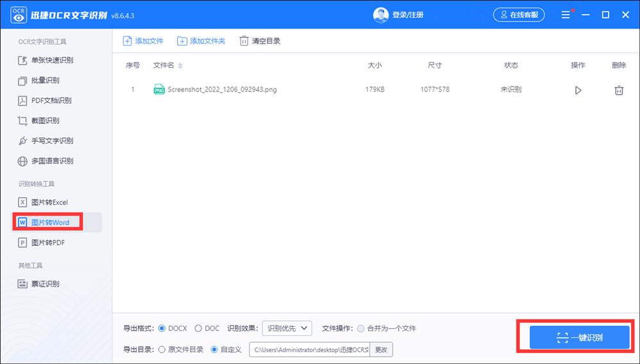This screenshot has width=640, height=364.
Task: Minimize the OCR window
Action: pyautogui.click(x=586, y=15)
